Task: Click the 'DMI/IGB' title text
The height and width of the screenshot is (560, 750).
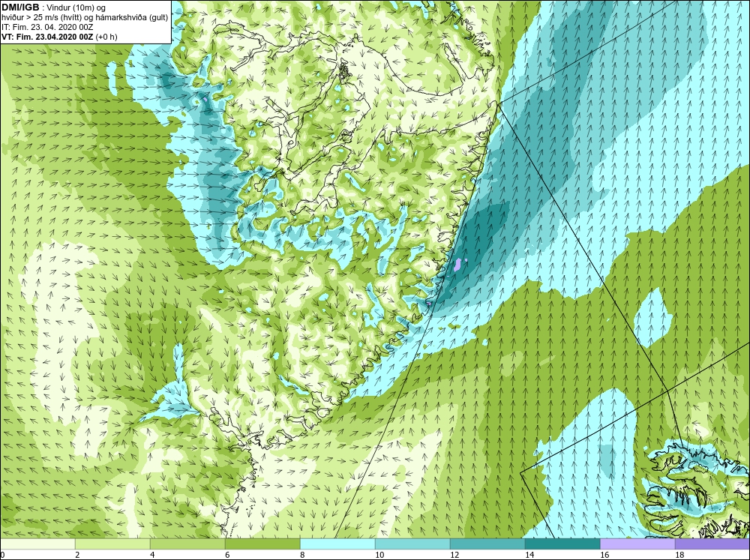Action: [20, 7]
